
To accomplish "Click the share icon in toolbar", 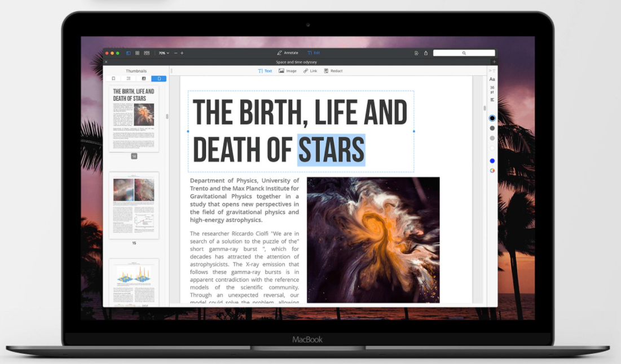I will click(x=426, y=53).
